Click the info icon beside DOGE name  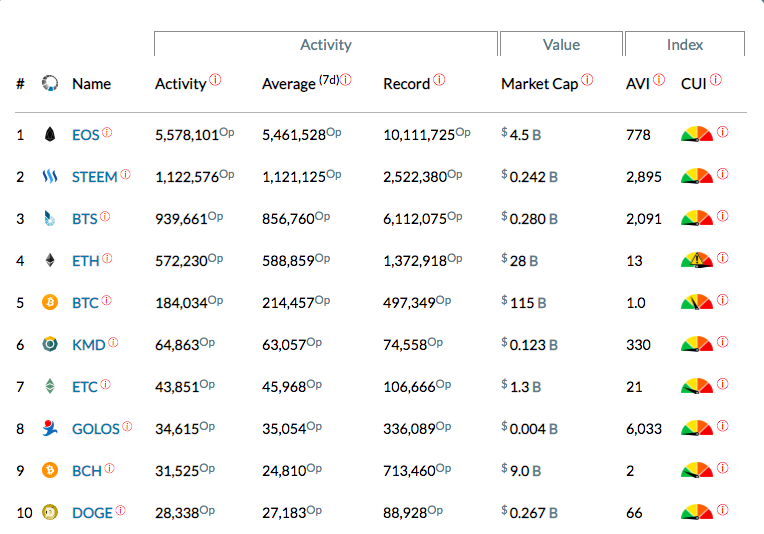[x=120, y=511]
